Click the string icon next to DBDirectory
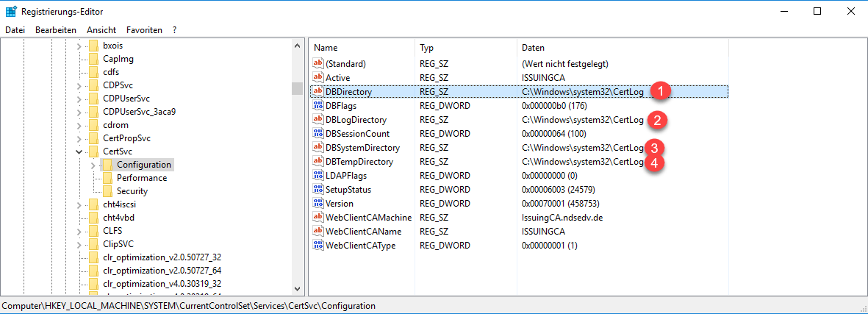 point(318,92)
